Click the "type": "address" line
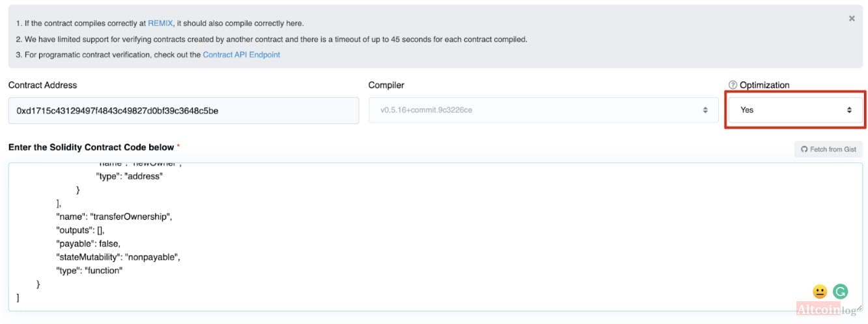The height and width of the screenshot is (324, 868). [129, 176]
